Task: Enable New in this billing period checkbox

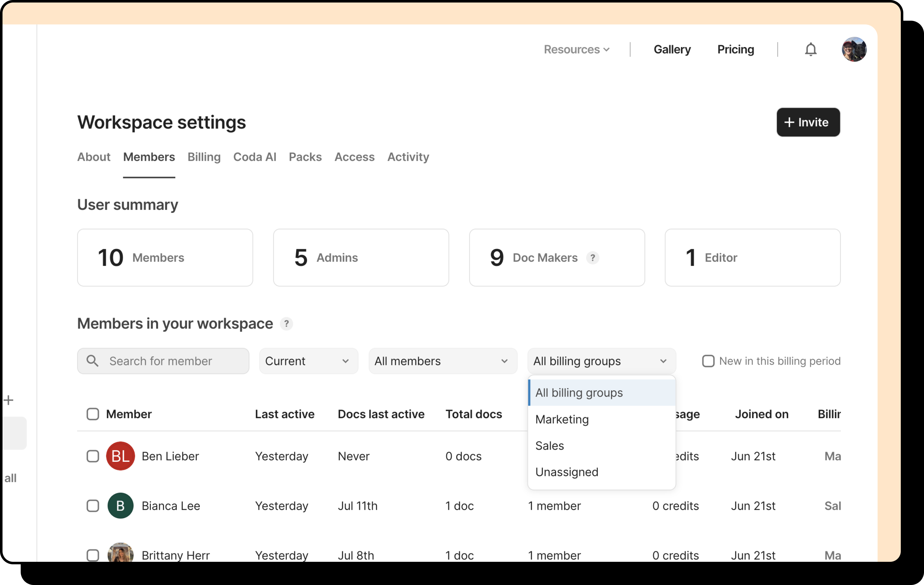Action: click(708, 361)
